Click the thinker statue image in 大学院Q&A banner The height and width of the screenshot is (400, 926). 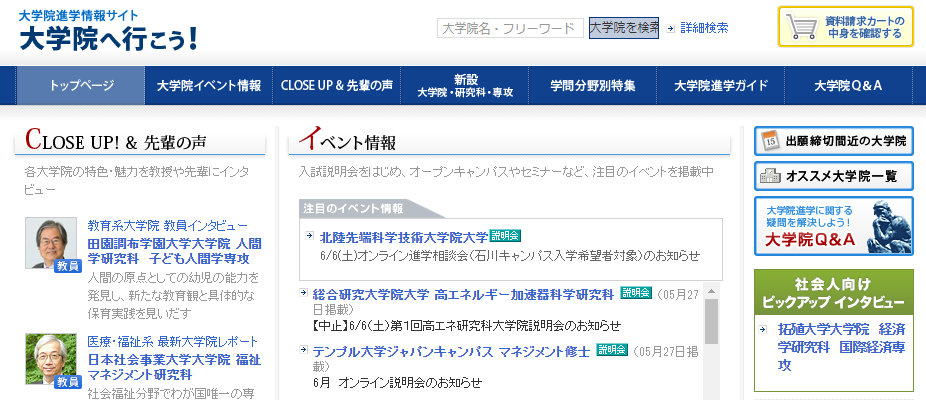click(x=888, y=226)
